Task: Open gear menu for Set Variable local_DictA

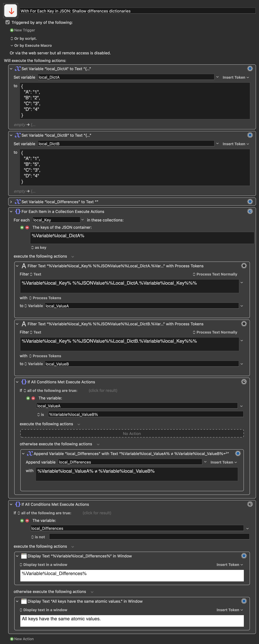Action: click(250, 69)
